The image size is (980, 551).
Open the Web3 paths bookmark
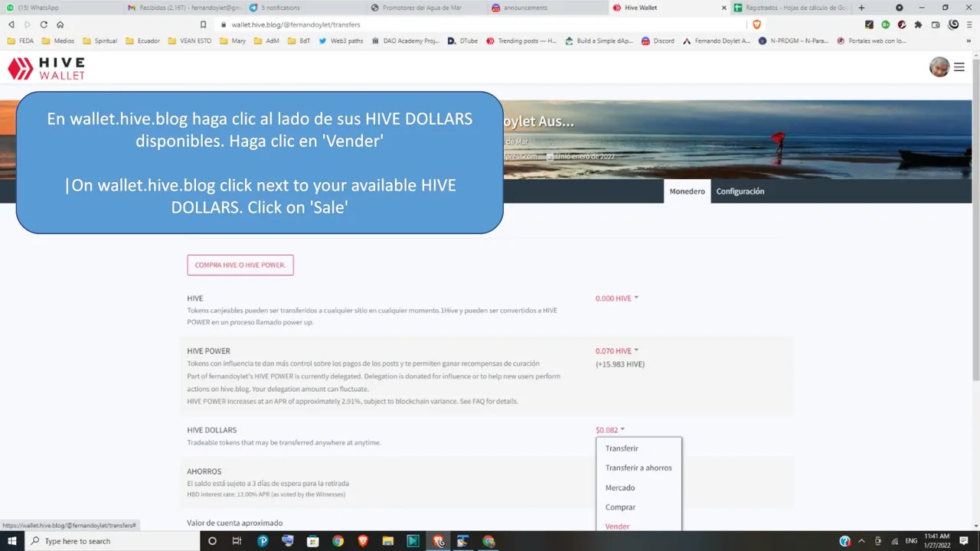pyautogui.click(x=341, y=41)
